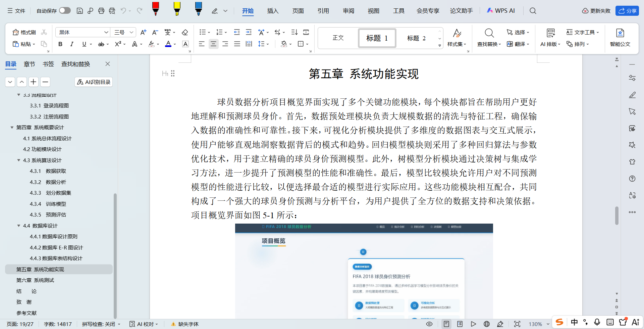Open the 样式集 style set menu
The height and width of the screenshot is (329, 644).
pos(457,38)
